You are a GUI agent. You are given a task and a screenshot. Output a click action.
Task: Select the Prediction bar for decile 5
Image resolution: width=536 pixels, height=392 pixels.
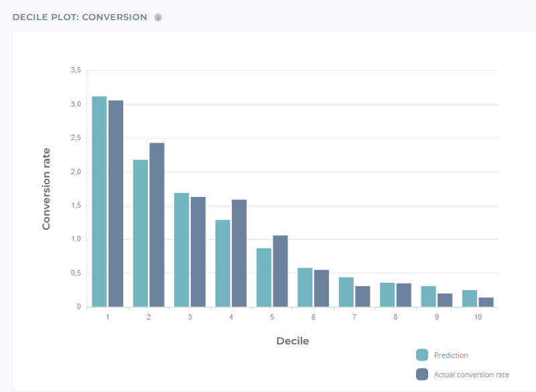pyautogui.click(x=264, y=277)
